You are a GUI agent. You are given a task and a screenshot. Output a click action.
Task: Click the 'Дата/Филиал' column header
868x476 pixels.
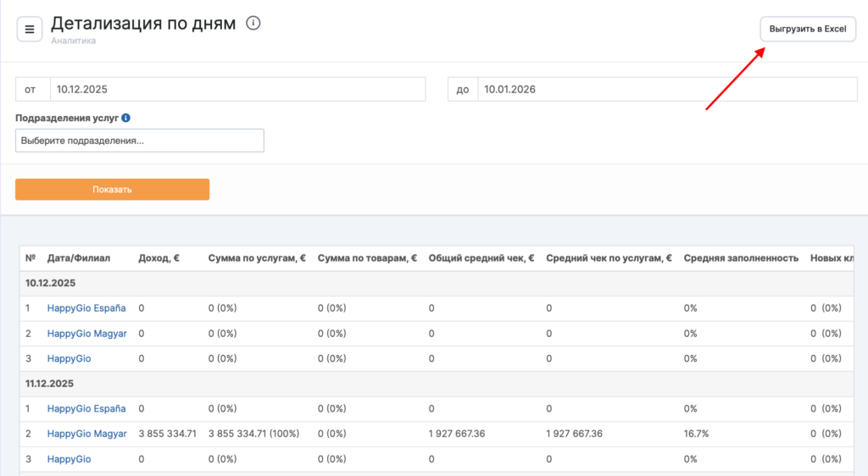pos(79,258)
